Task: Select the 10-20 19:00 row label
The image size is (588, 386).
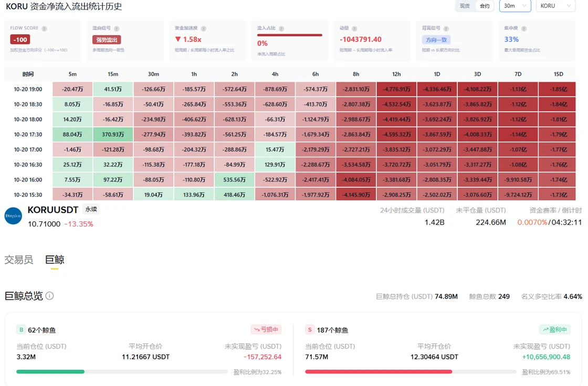Action: [28, 89]
